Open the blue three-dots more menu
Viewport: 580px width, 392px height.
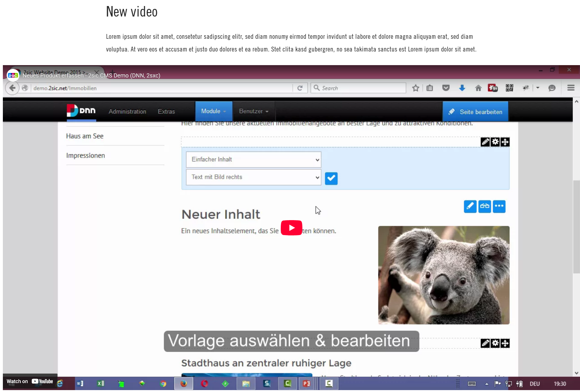[x=499, y=206]
